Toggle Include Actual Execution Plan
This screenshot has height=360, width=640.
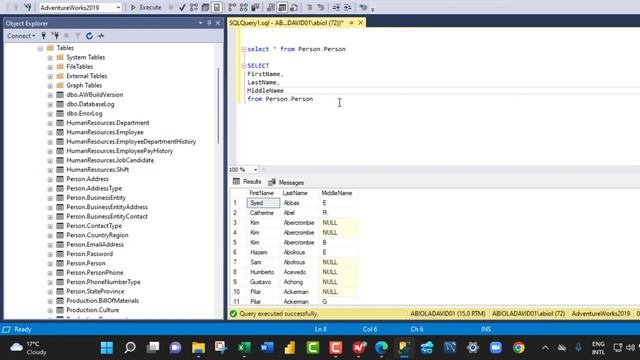[x=232, y=7]
